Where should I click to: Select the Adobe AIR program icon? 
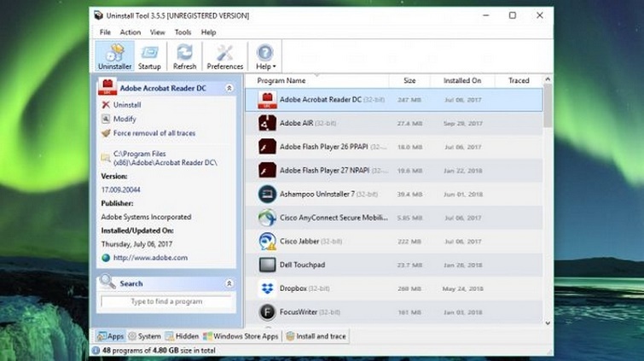(x=265, y=123)
